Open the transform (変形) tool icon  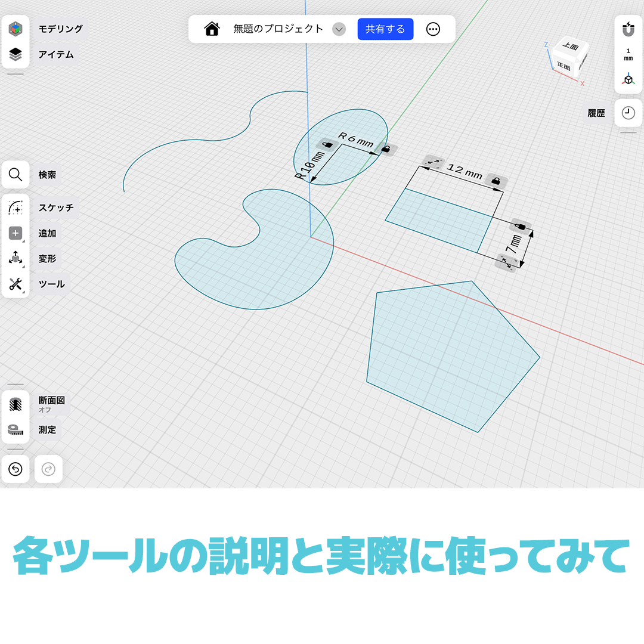15,258
